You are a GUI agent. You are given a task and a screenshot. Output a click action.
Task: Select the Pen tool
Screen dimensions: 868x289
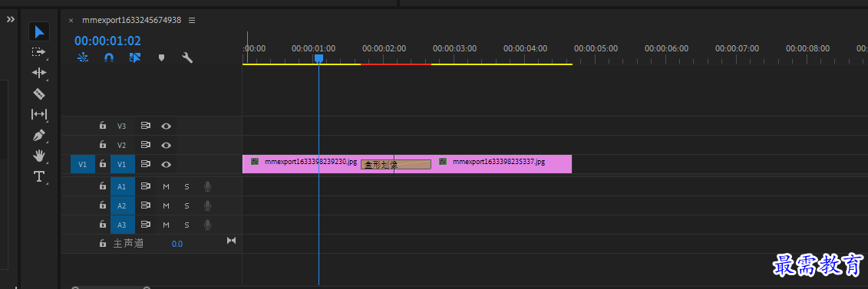pyautogui.click(x=38, y=136)
